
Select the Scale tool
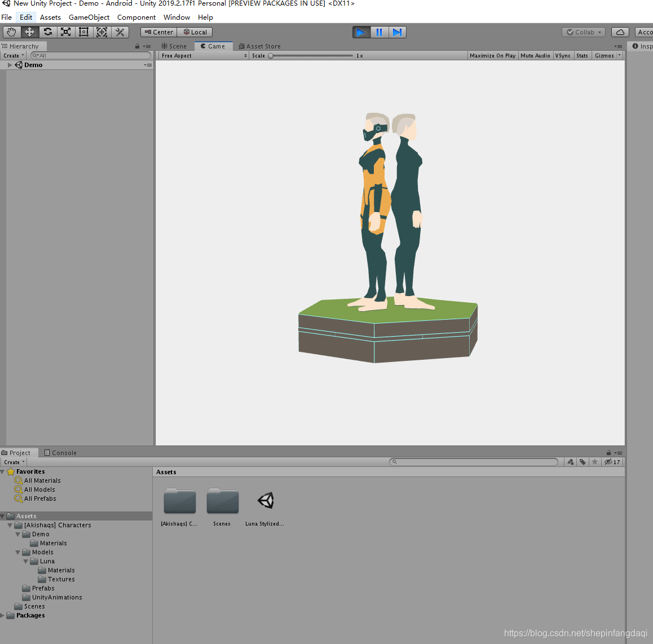pyautogui.click(x=65, y=32)
